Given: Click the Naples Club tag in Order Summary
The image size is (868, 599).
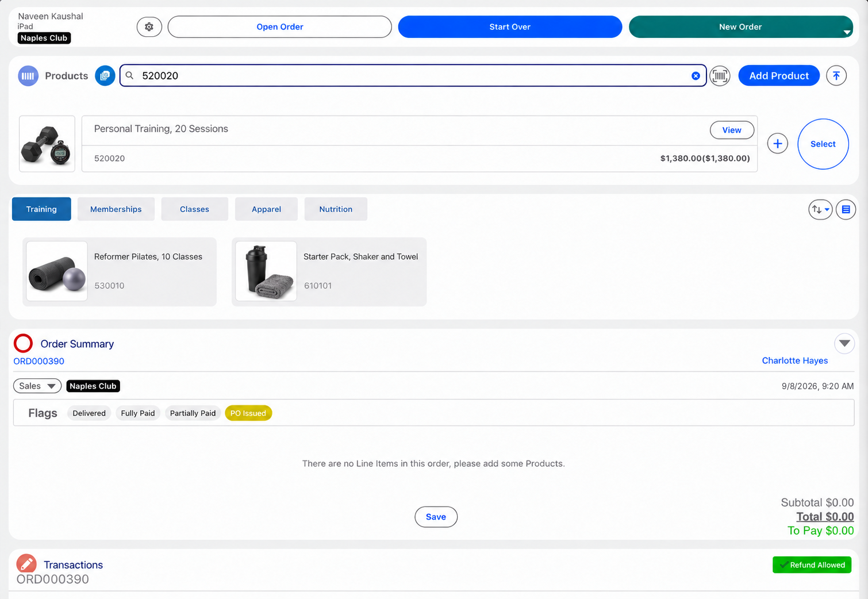Looking at the screenshot, I should click(x=93, y=386).
